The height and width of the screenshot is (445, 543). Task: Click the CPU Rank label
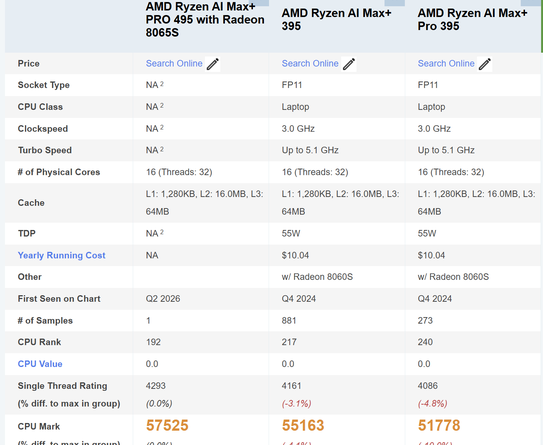coord(39,342)
